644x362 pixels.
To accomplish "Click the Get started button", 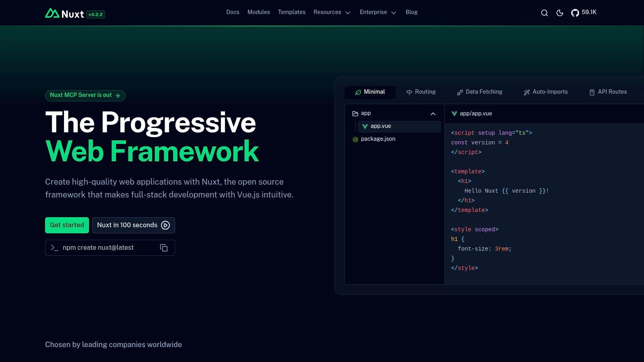I will click(67, 225).
